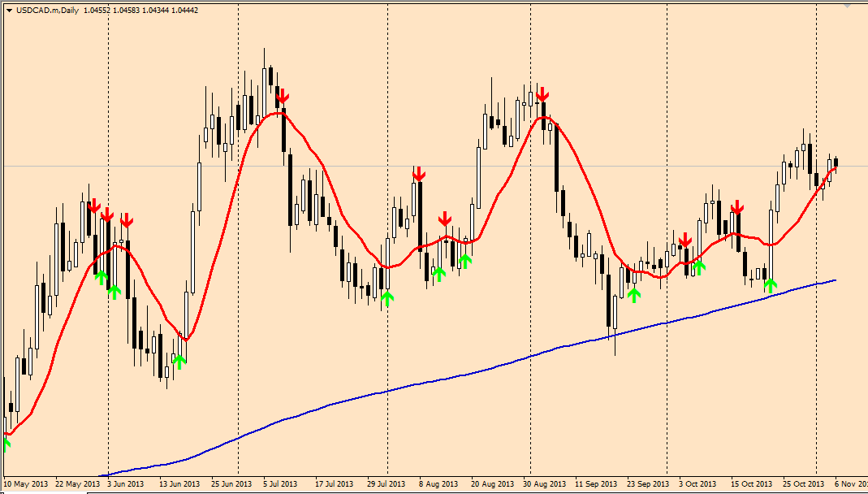Select the green up arrow touching the blue line in October
The image size is (868, 494).
click(x=770, y=286)
